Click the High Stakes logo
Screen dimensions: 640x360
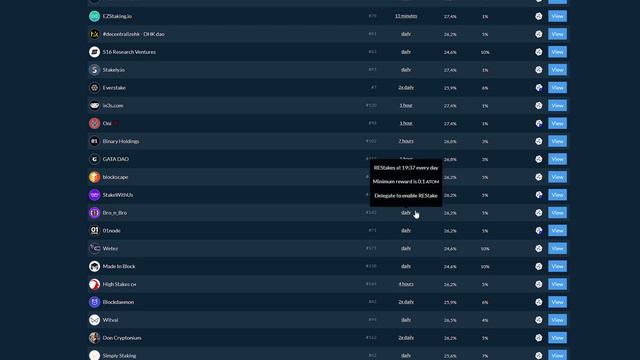tap(94, 284)
